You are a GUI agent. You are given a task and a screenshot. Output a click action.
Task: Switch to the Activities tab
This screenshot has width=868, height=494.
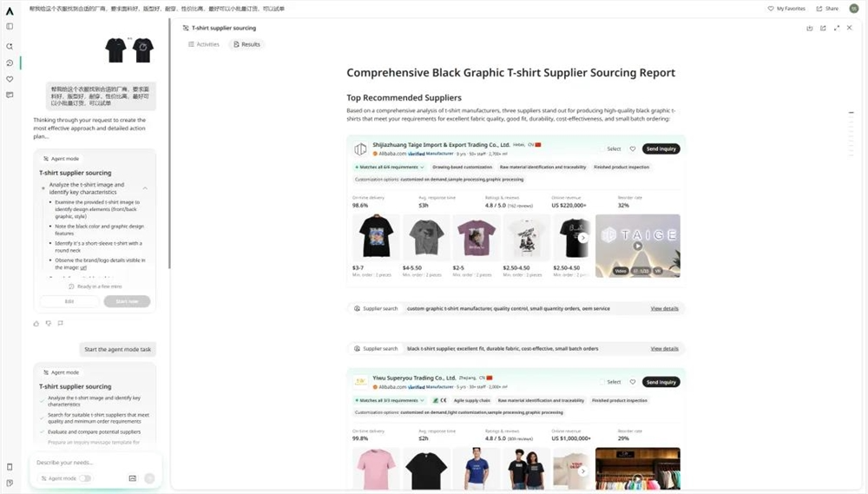pos(204,44)
